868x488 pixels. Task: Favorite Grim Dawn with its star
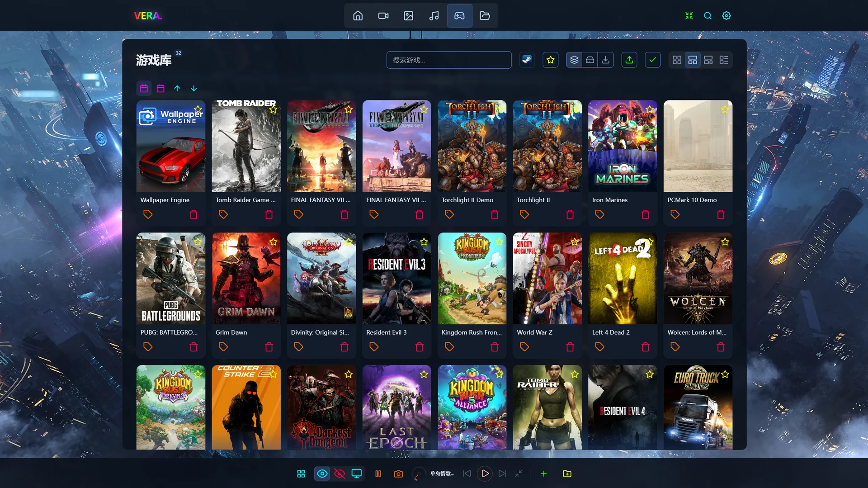[x=273, y=242]
